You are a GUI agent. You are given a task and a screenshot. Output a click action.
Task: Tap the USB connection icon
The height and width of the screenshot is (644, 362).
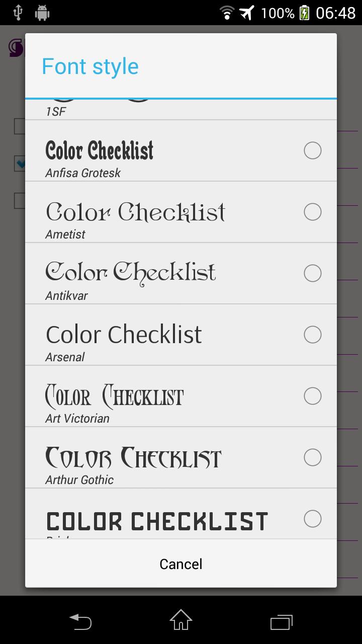(x=17, y=13)
